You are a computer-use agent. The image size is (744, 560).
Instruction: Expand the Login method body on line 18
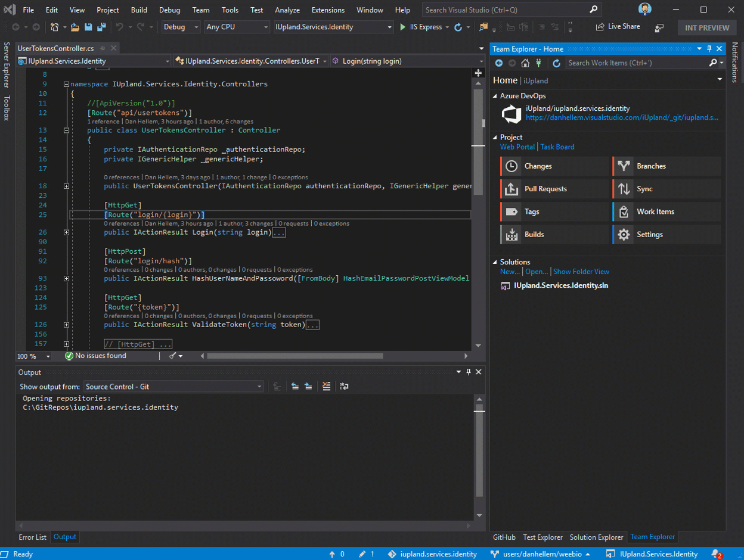(x=66, y=185)
